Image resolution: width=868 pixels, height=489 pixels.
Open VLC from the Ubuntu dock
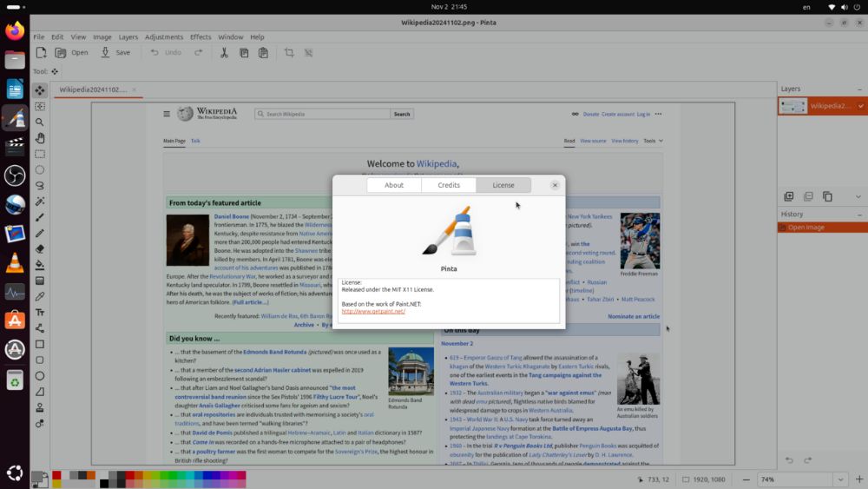[15, 262]
